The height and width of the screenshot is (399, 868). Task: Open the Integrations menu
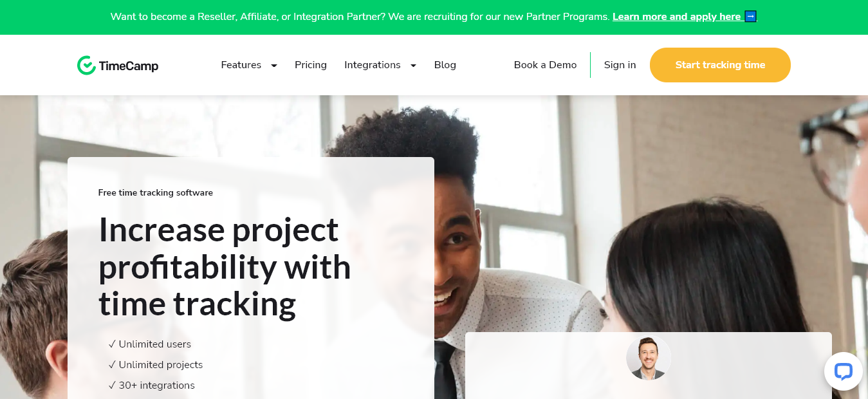click(x=372, y=65)
